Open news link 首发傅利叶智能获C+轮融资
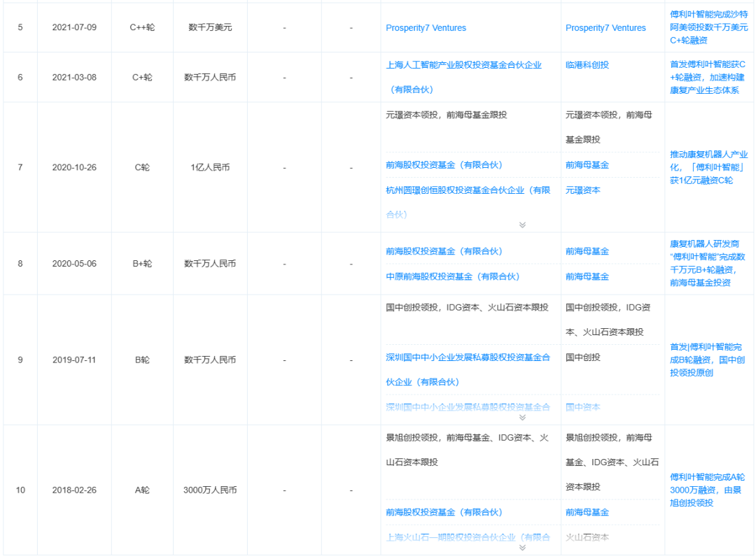The width and height of the screenshot is (756, 559). (x=707, y=77)
